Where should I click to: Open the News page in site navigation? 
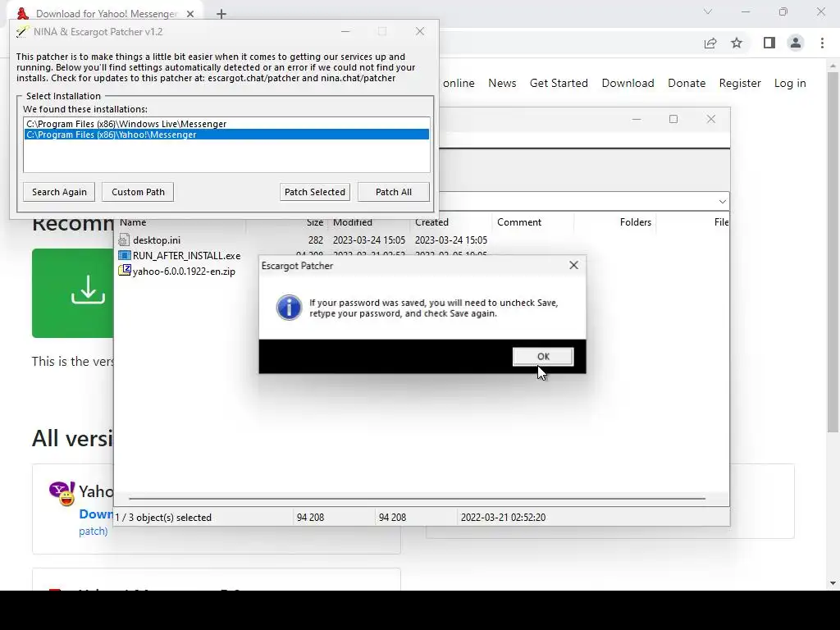click(502, 83)
